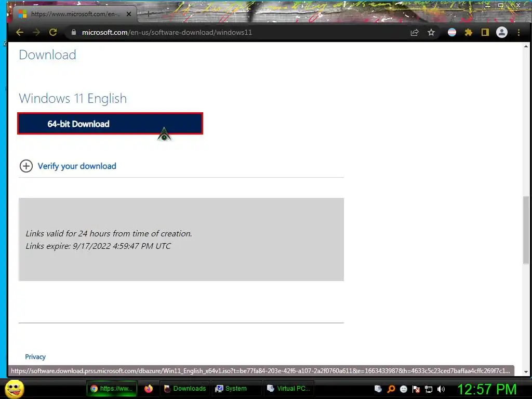The width and height of the screenshot is (532, 399).
Task: Open the Virtual PC taskbar window
Action: (289, 389)
